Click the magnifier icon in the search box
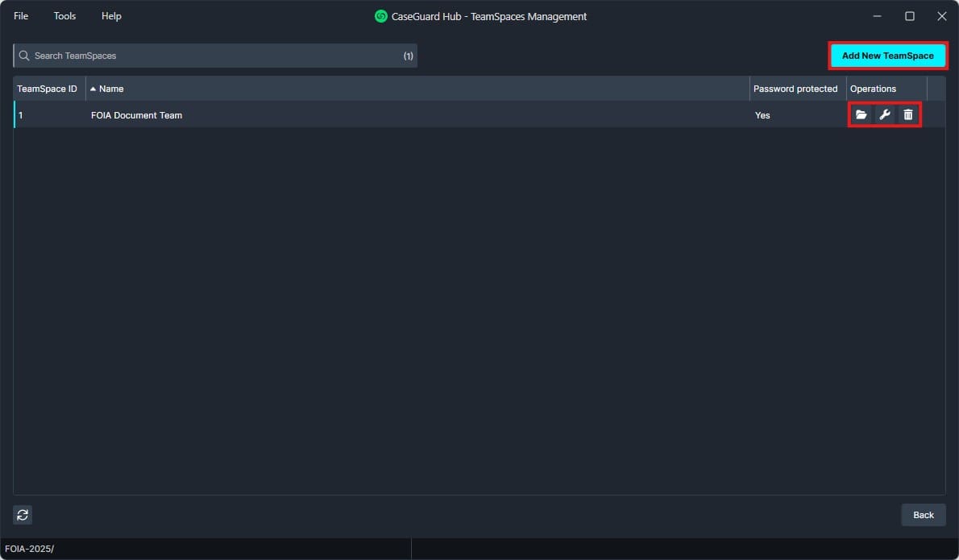959x560 pixels. (24, 56)
